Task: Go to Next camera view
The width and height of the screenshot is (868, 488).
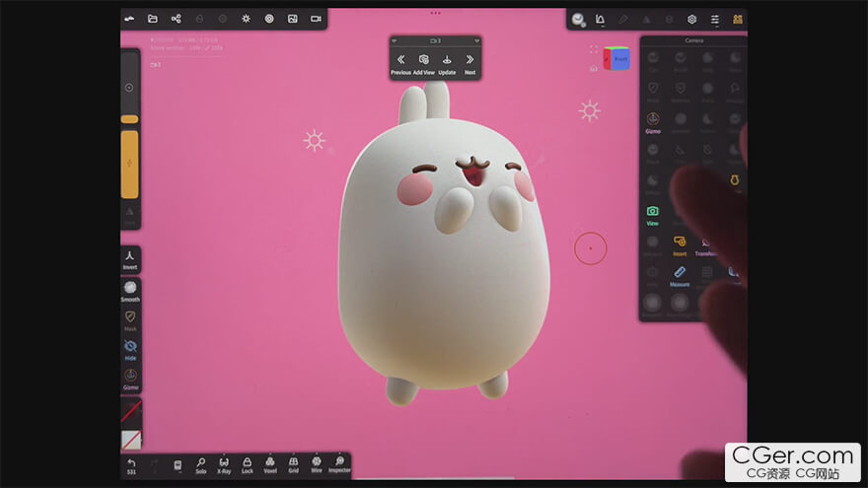Action: 470,64
